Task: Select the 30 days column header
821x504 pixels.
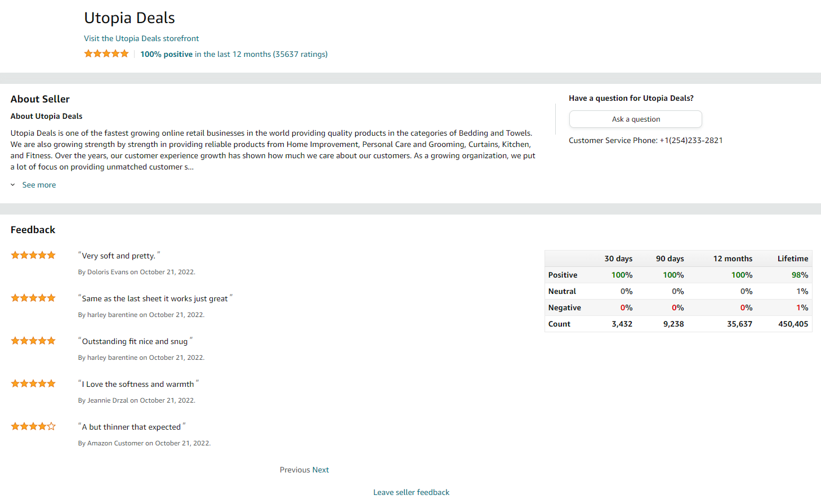Action: [618, 258]
